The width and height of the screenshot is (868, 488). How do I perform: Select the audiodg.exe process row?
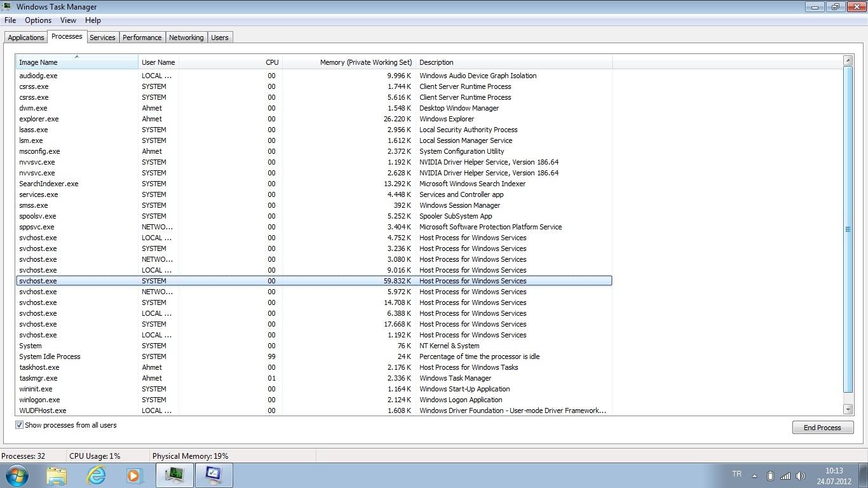tap(314, 76)
